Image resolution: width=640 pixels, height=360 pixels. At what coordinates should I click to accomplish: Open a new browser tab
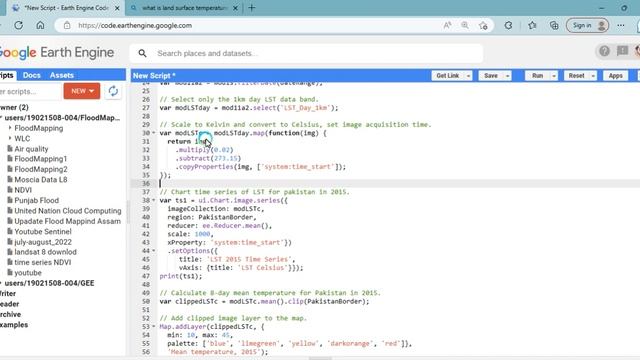tap(252, 8)
